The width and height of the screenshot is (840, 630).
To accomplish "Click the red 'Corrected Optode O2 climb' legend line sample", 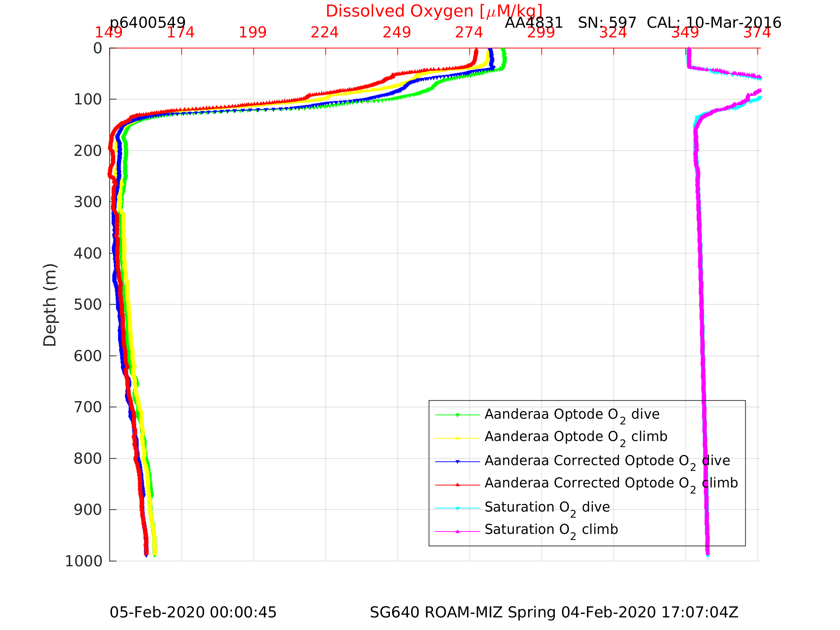I will pyautogui.click(x=458, y=485).
